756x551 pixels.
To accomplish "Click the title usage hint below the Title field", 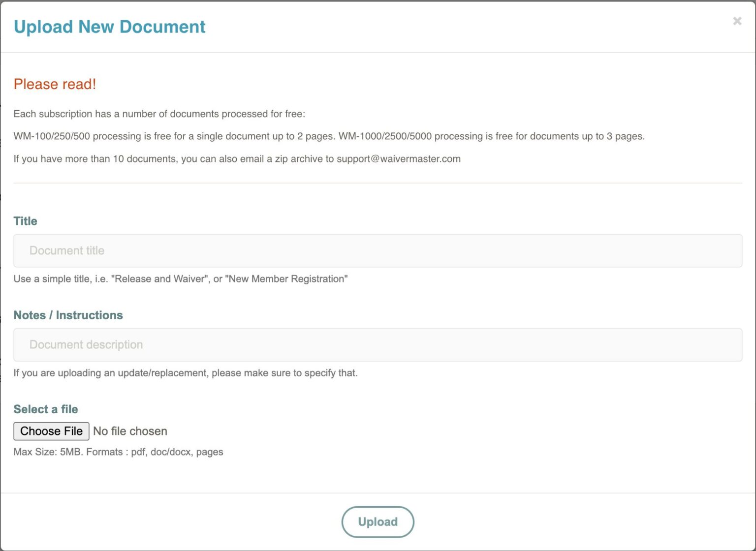I will pyautogui.click(x=180, y=278).
